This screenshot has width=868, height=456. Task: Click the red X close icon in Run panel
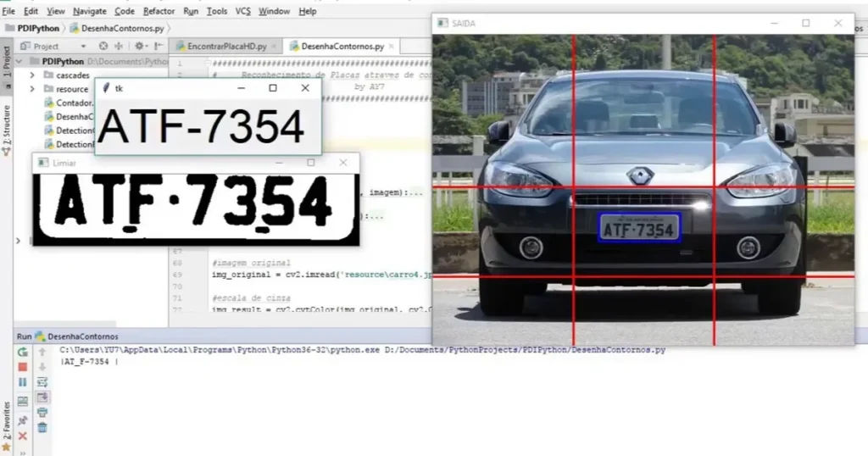[x=23, y=436]
